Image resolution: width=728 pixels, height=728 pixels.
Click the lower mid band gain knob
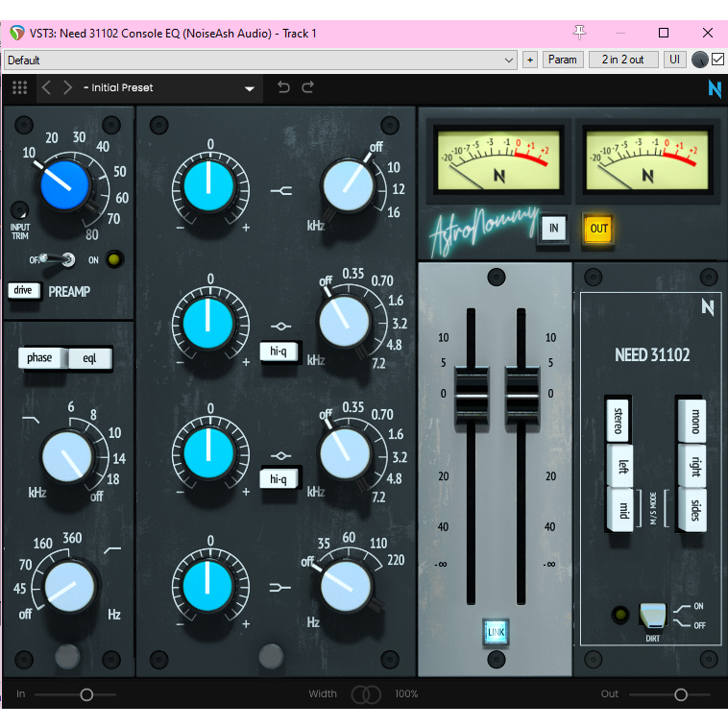click(208, 452)
